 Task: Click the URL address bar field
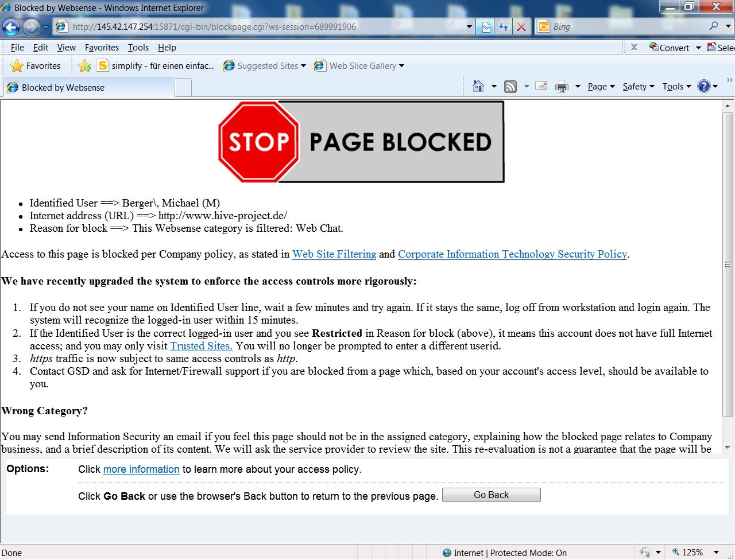tap(264, 27)
